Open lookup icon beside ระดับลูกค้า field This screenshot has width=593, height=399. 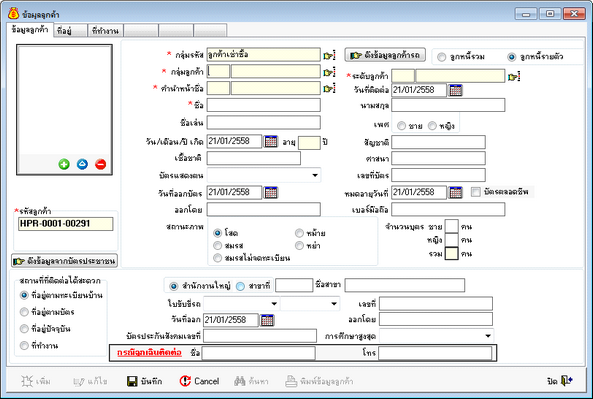point(514,76)
